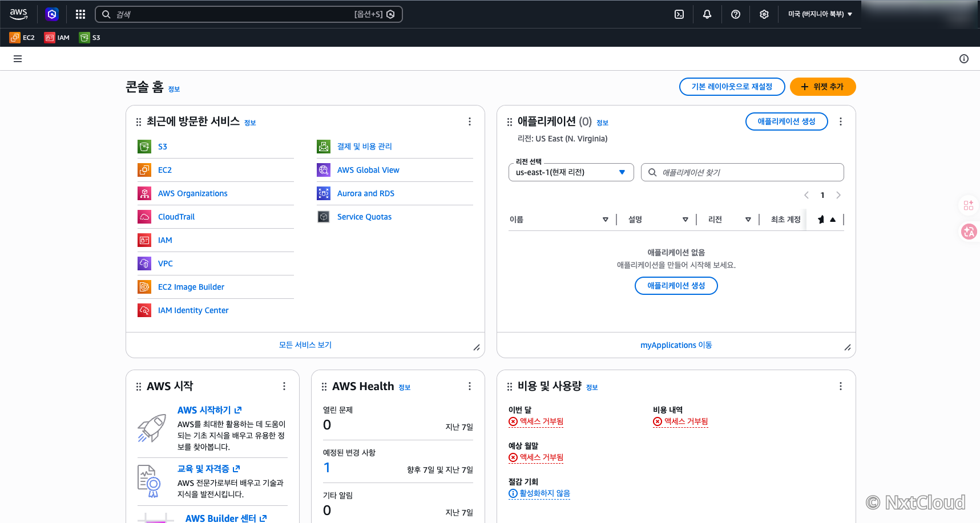
Task: Click the AWS Global View service icon
Action: 324,170
